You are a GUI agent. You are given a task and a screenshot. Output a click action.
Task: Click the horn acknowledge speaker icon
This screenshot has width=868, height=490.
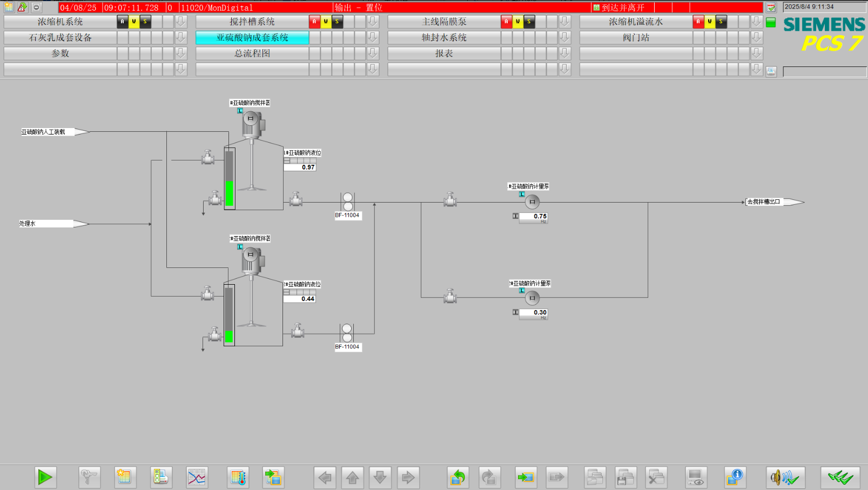point(785,477)
